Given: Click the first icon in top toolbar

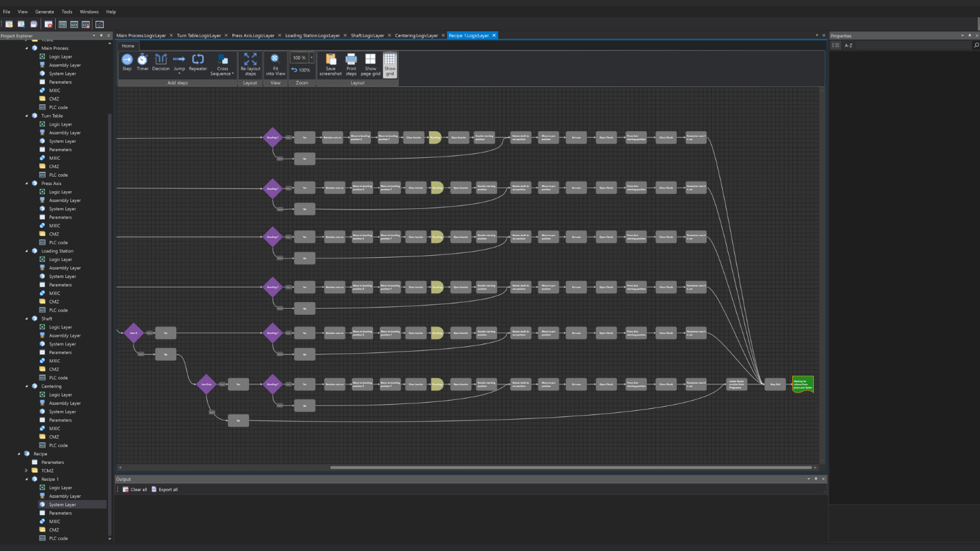Looking at the screenshot, I should click(9, 24).
